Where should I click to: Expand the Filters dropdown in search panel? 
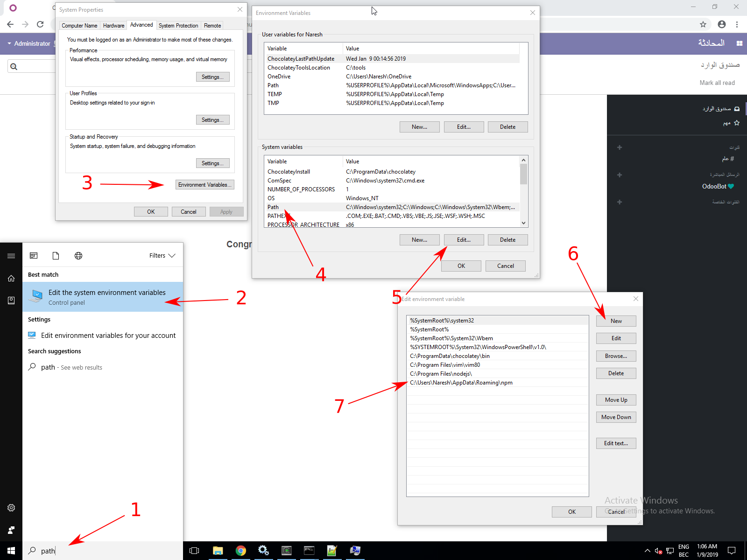point(162,255)
